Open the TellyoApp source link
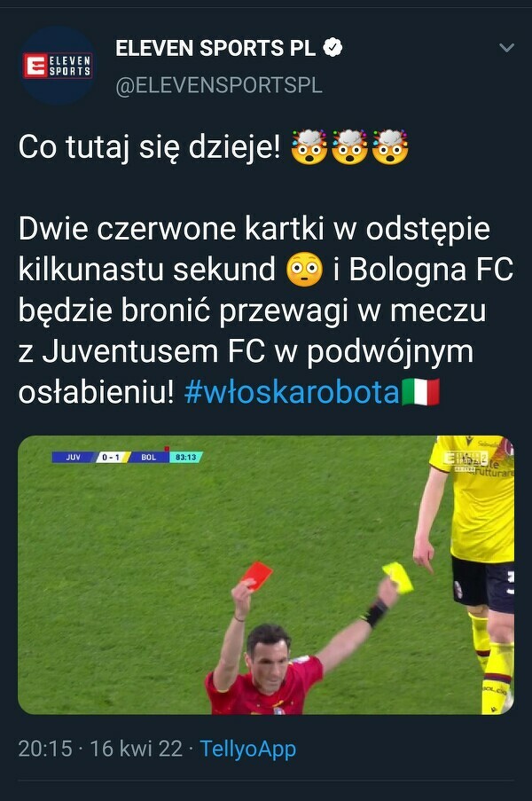Viewport: 532px width, 801px height. pyautogui.click(x=247, y=749)
